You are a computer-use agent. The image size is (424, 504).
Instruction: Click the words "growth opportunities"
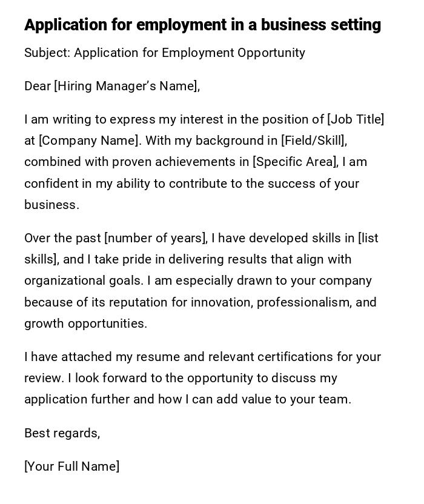[85, 323]
